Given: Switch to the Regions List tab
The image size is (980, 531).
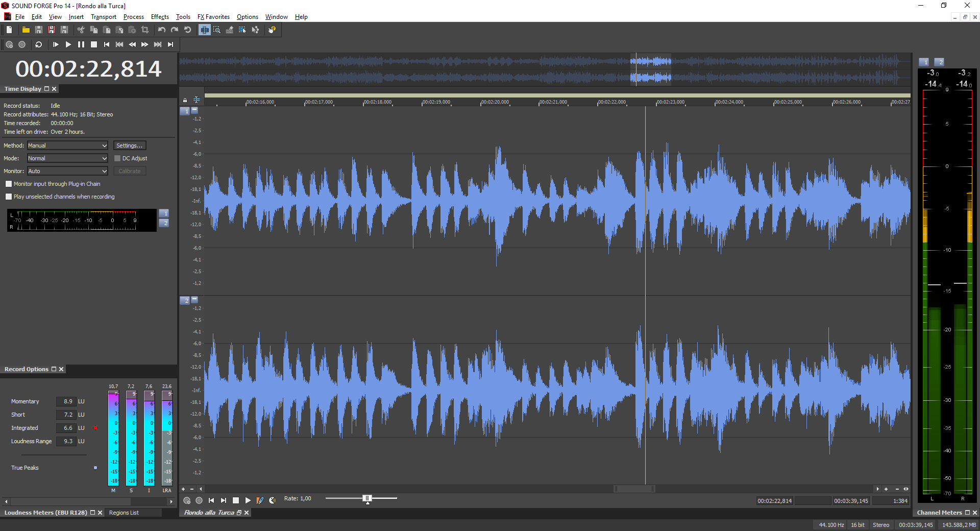Looking at the screenshot, I should click(124, 513).
